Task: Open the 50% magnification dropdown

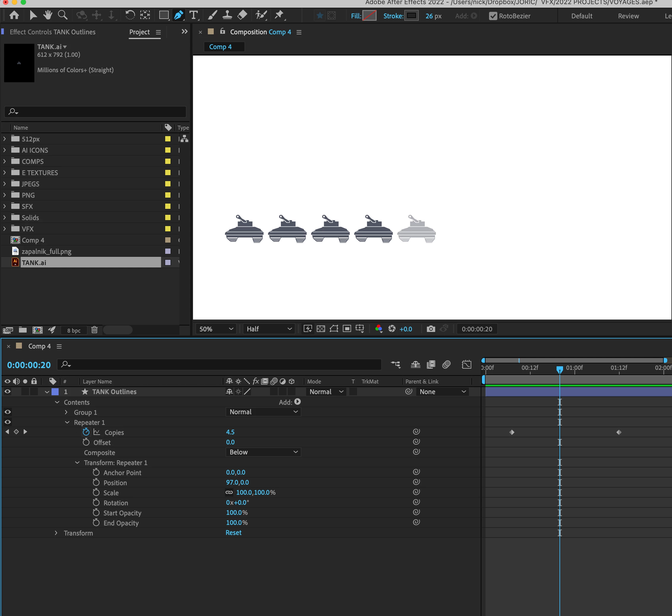Action: coord(216,329)
